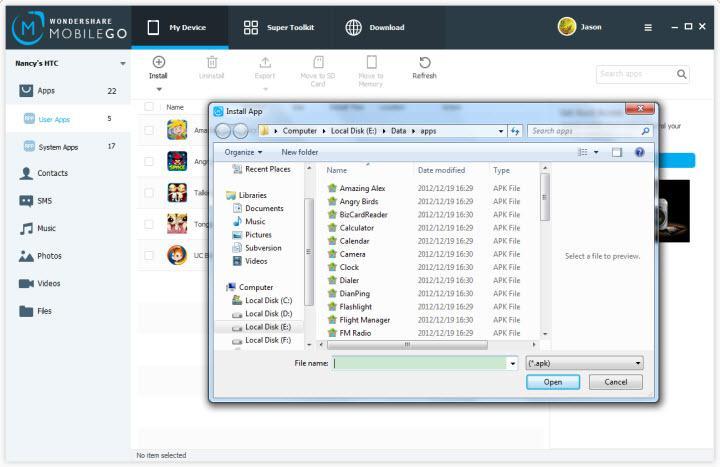Open Photos in the sidebar
The height and width of the screenshot is (467, 720).
click(x=40, y=256)
